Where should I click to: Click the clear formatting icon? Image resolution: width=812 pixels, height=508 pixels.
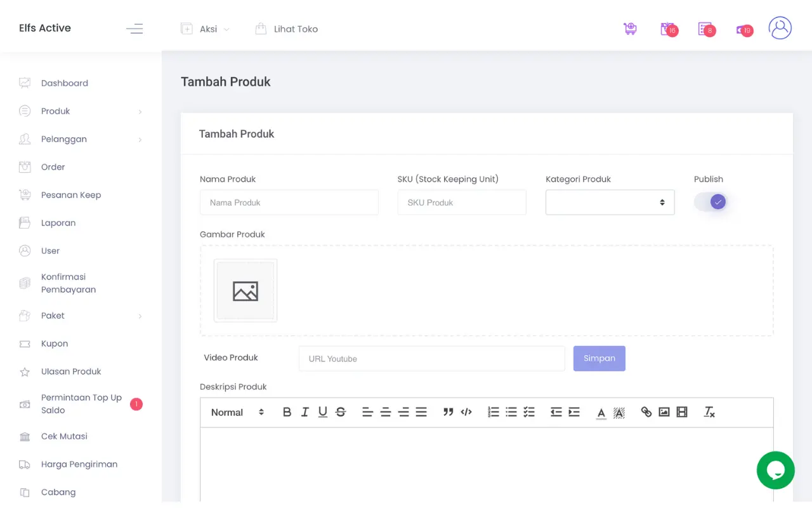(709, 412)
